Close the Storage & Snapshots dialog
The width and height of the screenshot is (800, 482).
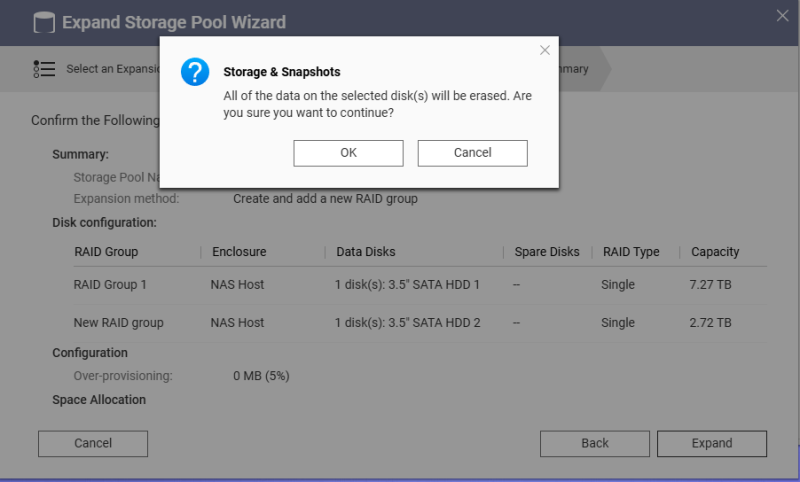coord(545,50)
